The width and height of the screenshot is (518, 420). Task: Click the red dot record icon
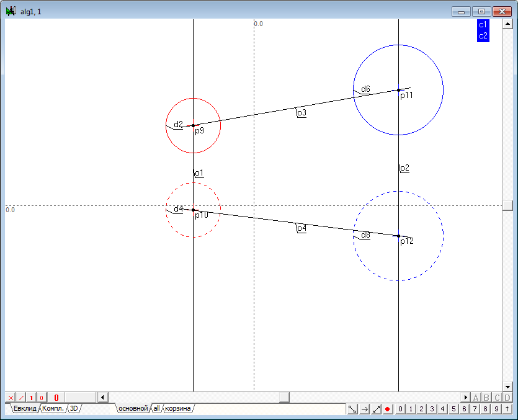pyautogui.click(x=388, y=409)
